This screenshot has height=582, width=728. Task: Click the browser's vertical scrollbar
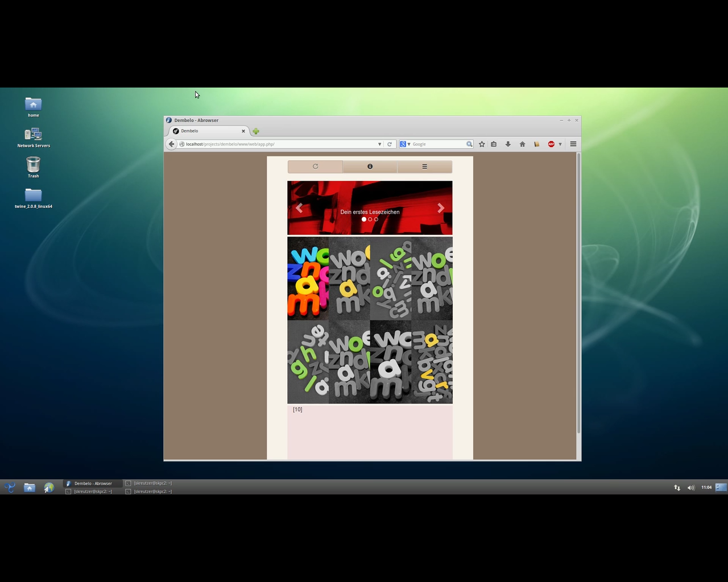click(578, 293)
